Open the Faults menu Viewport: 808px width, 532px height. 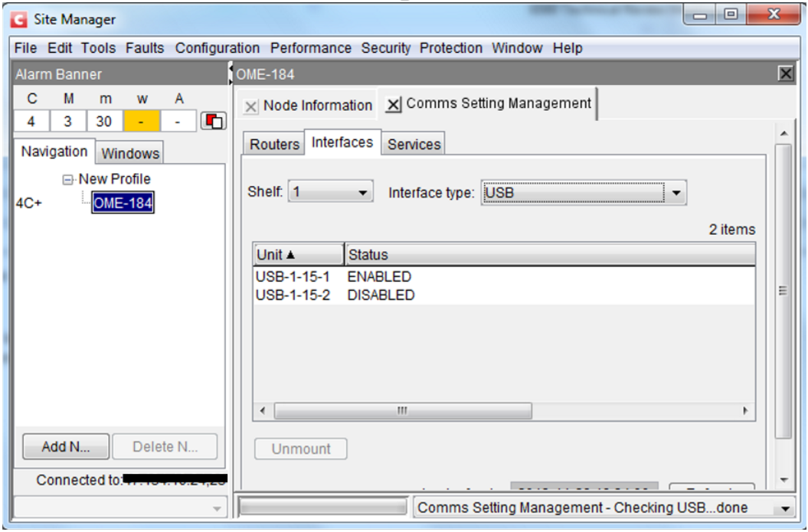click(x=145, y=48)
